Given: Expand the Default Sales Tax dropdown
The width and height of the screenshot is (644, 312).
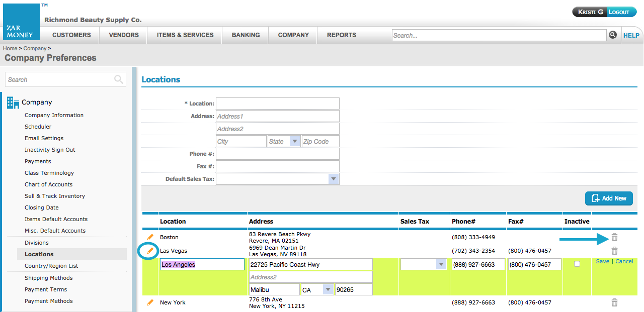Looking at the screenshot, I should 333,179.
